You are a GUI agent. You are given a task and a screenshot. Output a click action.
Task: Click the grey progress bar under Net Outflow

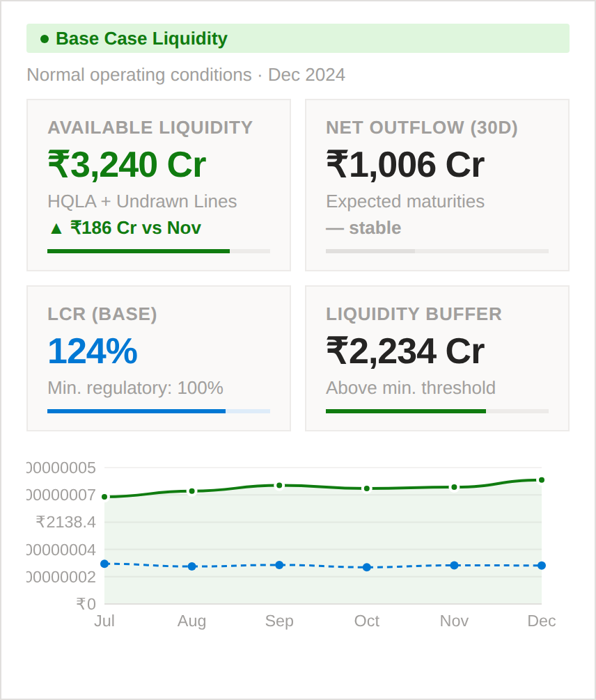pyautogui.click(x=370, y=251)
